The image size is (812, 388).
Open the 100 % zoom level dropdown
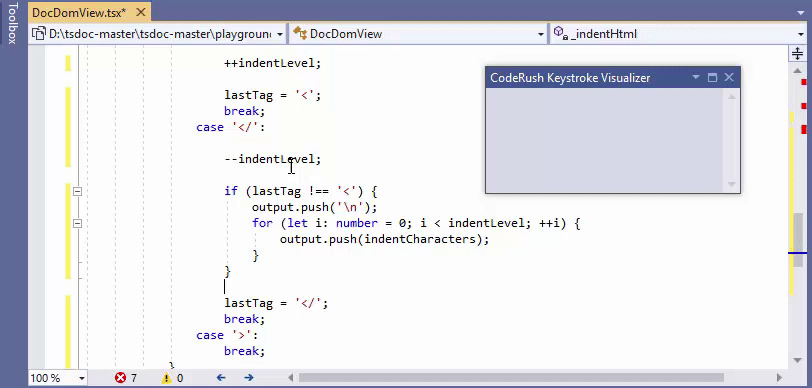pyautogui.click(x=82, y=379)
